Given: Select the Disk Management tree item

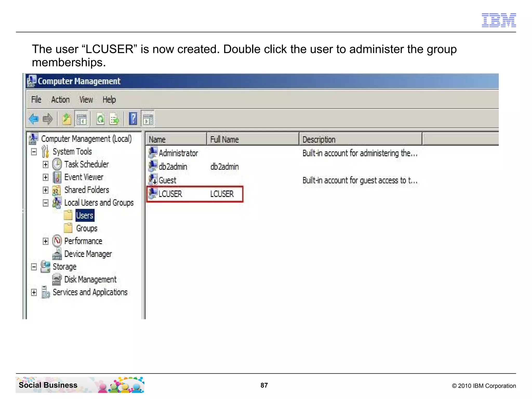Looking at the screenshot, I should [90, 280].
